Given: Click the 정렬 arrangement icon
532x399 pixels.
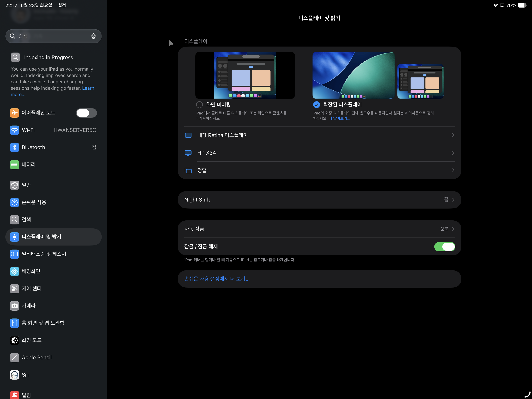Looking at the screenshot, I should point(188,171).
